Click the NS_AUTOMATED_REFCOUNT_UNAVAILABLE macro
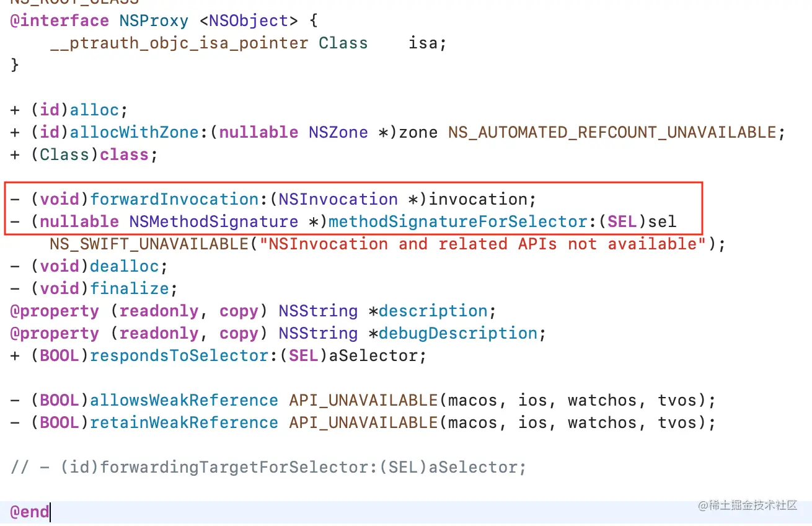812x526 pixels. pos(612,132)
